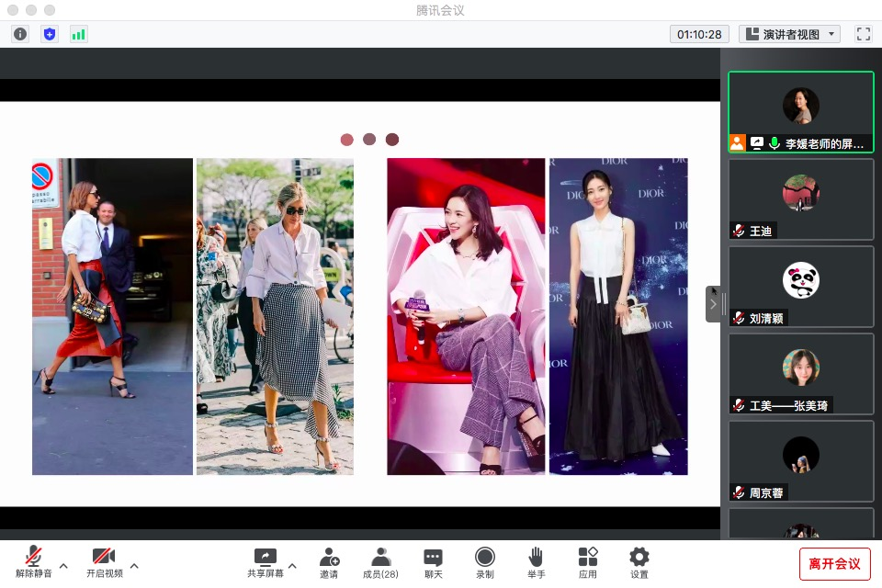Check the green network signal icon
Viewport: 882px width, 588px height.
point(78,34)
